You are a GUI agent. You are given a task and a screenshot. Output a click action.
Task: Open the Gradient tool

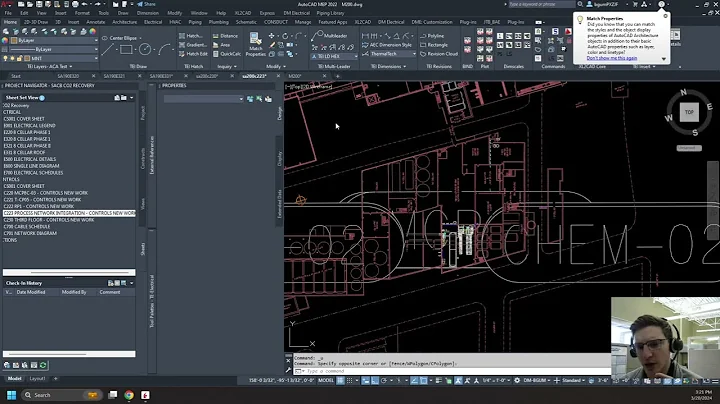coord(192,45)
